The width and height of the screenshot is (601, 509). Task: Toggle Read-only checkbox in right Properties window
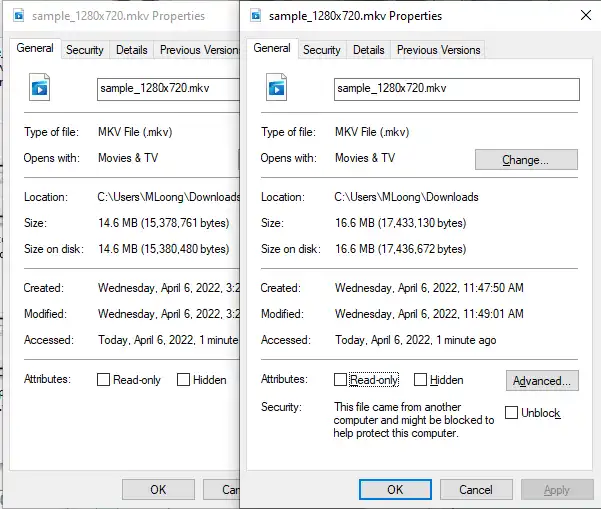pos(340,379)
